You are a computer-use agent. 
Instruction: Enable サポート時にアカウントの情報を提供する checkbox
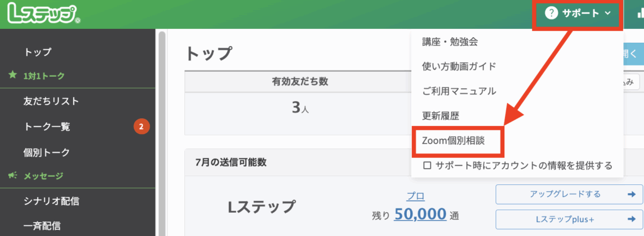[x=428, y=166]
